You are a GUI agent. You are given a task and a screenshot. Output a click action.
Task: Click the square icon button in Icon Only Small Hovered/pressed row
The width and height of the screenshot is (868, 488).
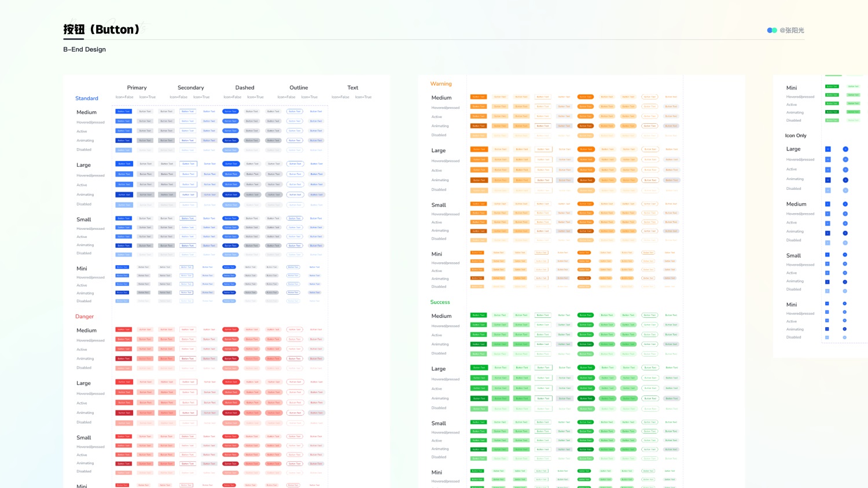(x=827, y=263)
